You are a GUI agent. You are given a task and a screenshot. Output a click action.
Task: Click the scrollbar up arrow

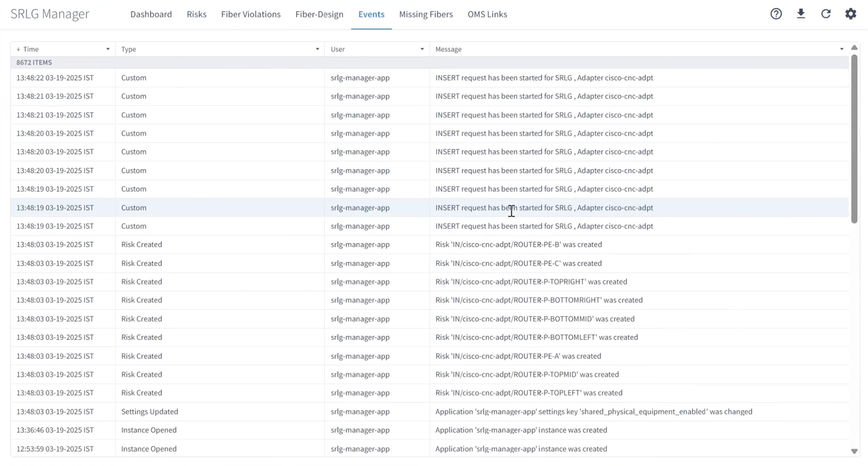[854, 48]
